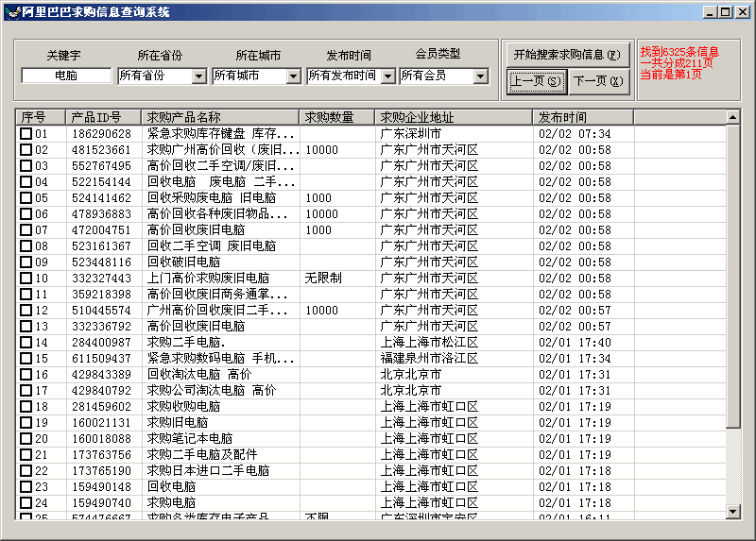Select product ID 186290628
Screen dimensions: 756x541
(101, 133)
